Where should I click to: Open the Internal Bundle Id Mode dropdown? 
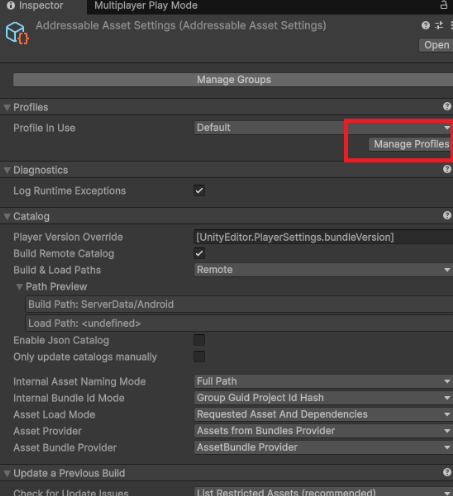pos(323,398)
